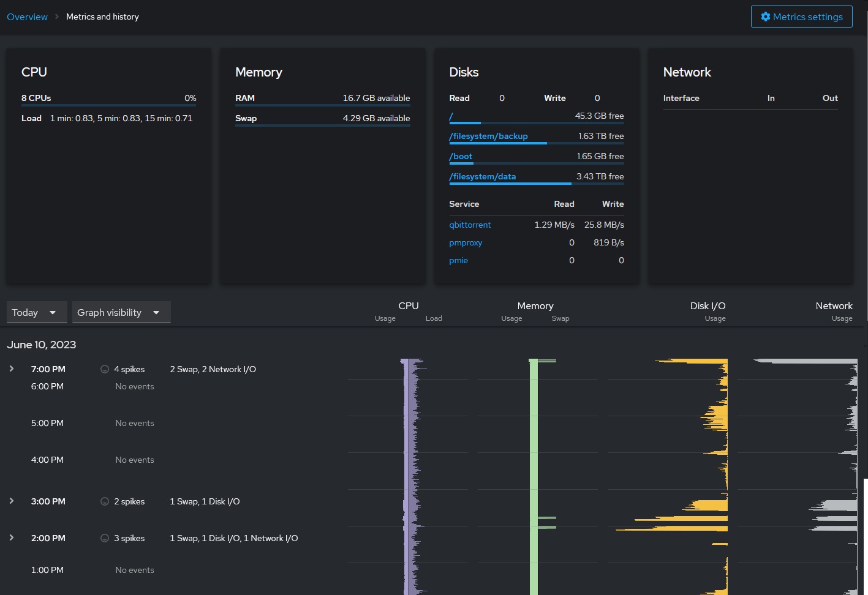Image resolution: width=868 pixels, height=595 pixels.
Task: Open the /filesystem/data disk link
Action: click(x=482, y=176)
